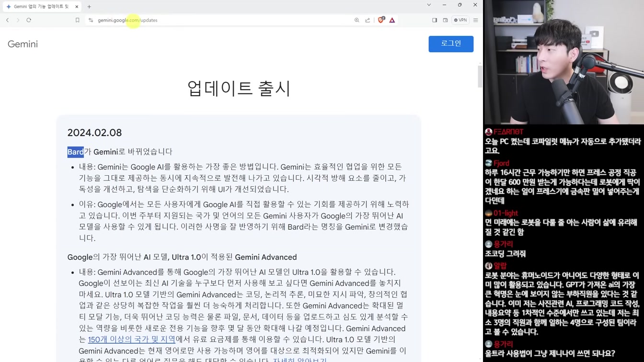Go back with the browser back arrow
The image size is (644, 362).
click(8, 20)
